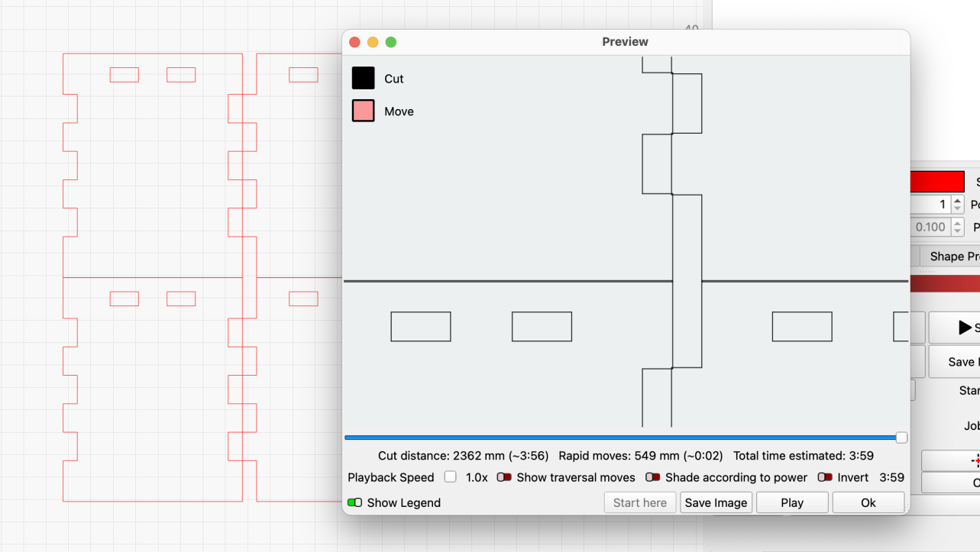The height and width of the screenshot is (552, 980).
Task: Play the cut preview animation
Action: 792,502
